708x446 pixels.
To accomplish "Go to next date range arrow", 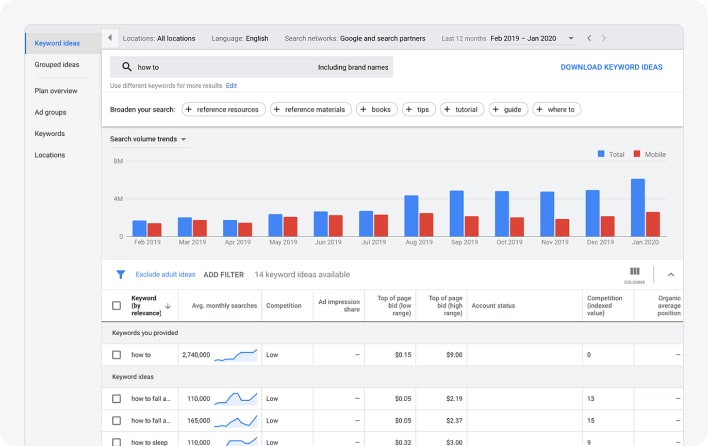I will pos(604,38).
